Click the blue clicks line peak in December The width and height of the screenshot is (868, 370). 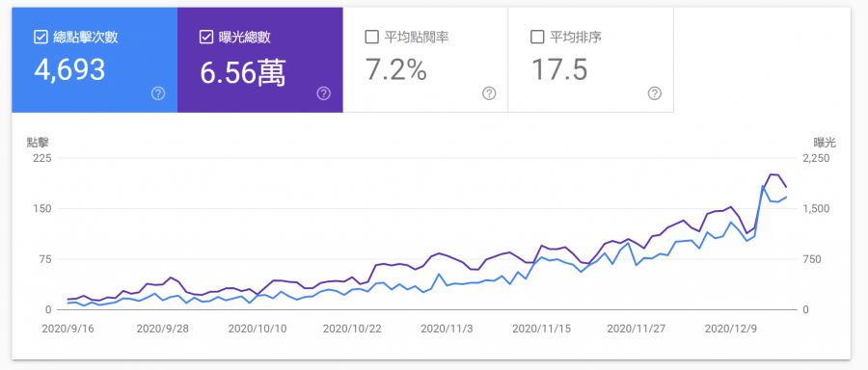tap(763, 186)
